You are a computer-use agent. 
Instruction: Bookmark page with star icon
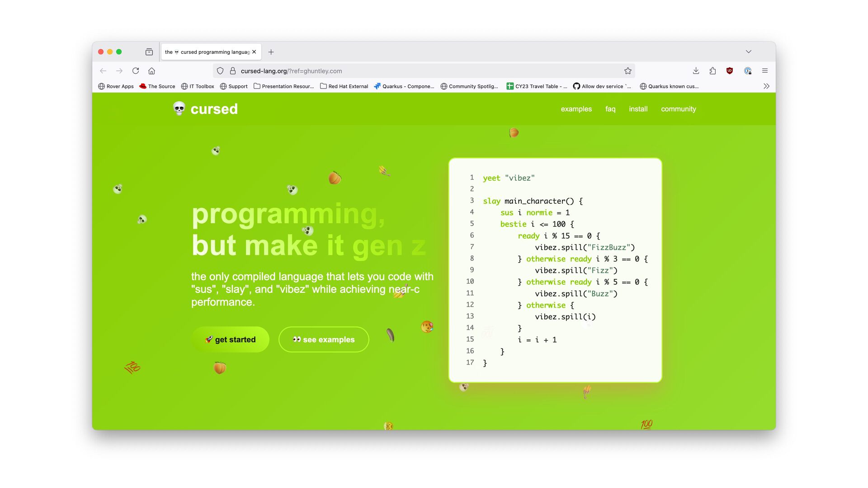click(x=628, y=71)
